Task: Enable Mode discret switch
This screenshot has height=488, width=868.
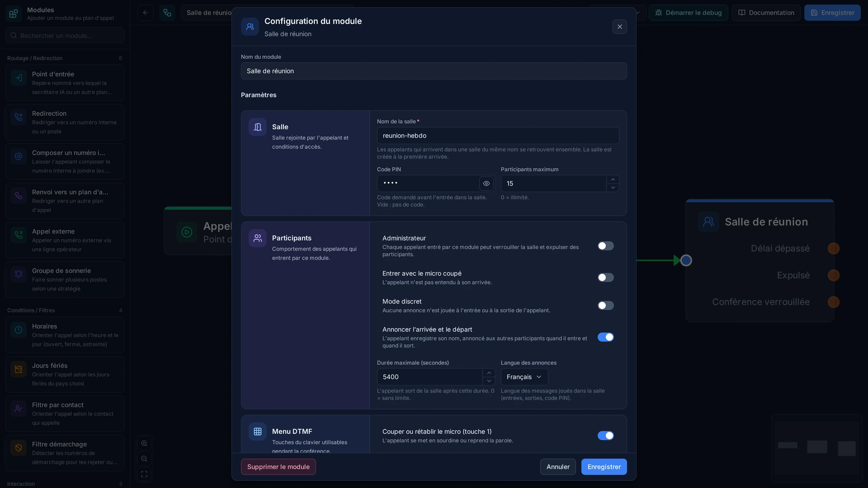Action: tap(606, 305)
